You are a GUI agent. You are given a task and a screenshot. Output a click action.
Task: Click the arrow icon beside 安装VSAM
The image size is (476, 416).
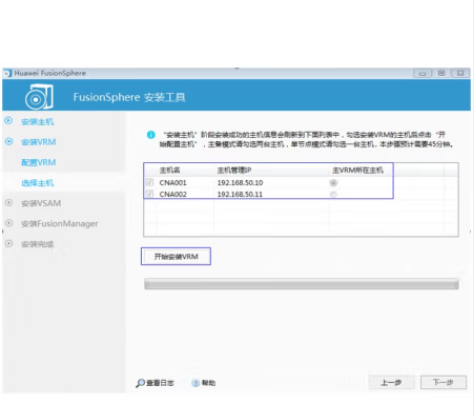[9, 203]
